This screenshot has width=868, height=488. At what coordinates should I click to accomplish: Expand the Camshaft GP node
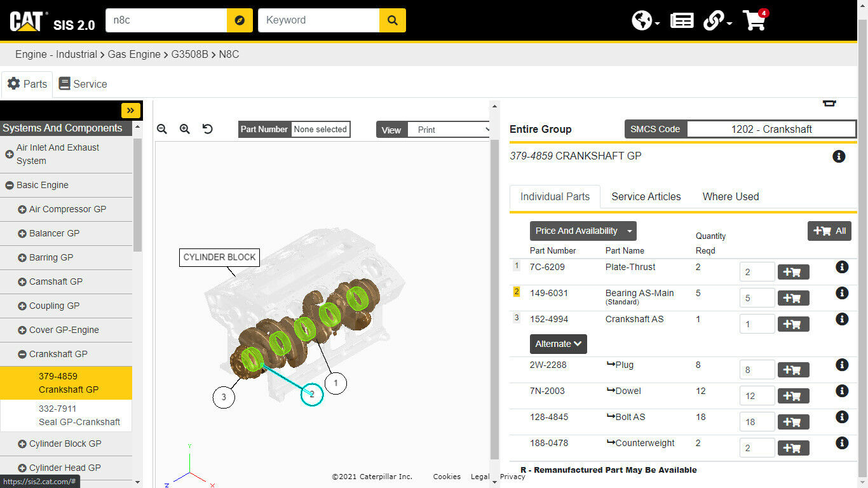[22, 281]
